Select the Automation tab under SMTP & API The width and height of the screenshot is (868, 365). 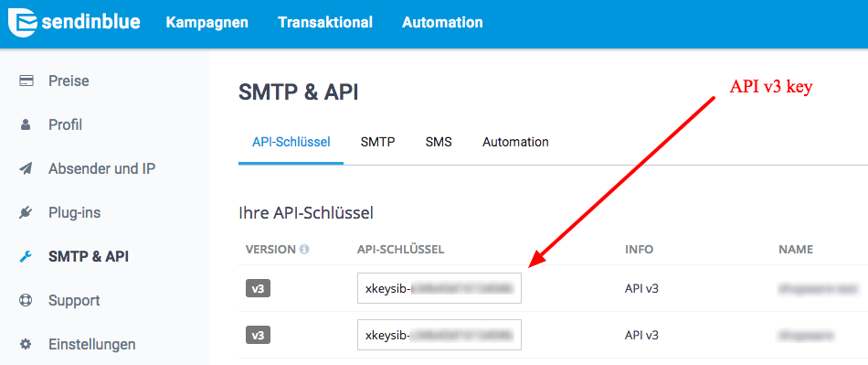(515, 142)
